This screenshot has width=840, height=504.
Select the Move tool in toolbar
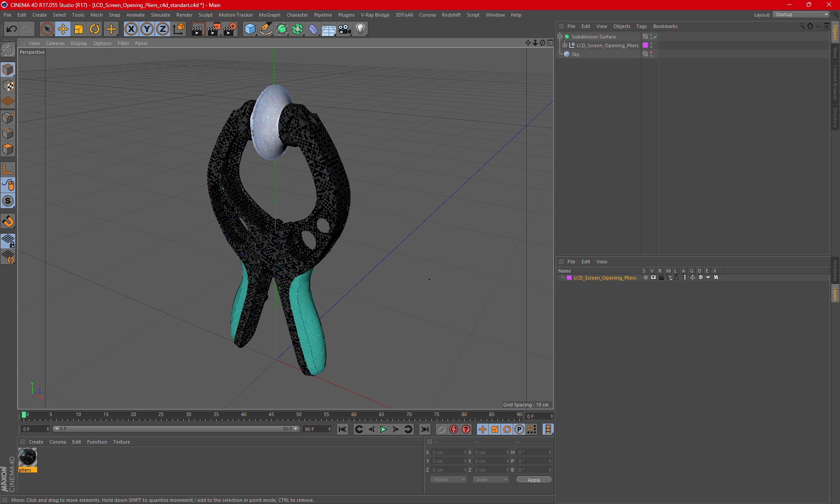tap(63, 29)
